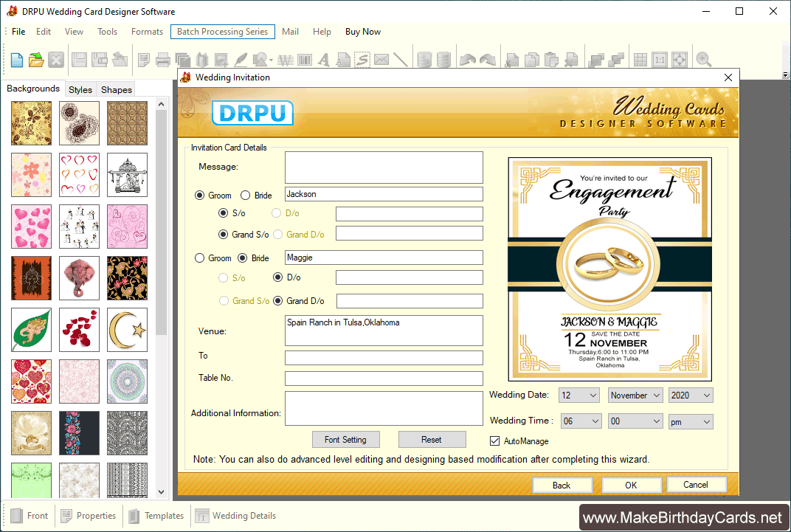Viewport: 791px width, 532px height.
Task: Select Groom radio beside Maggie field
Action: (200, 258)
